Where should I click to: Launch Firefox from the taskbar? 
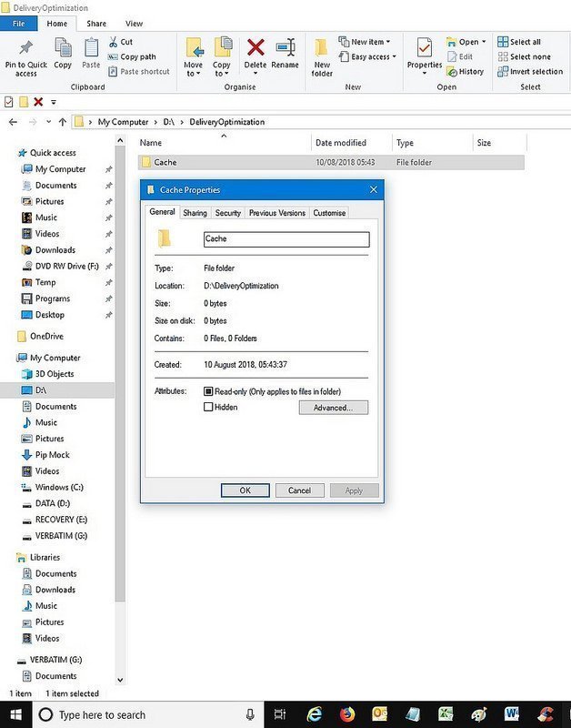click(347, 714)
